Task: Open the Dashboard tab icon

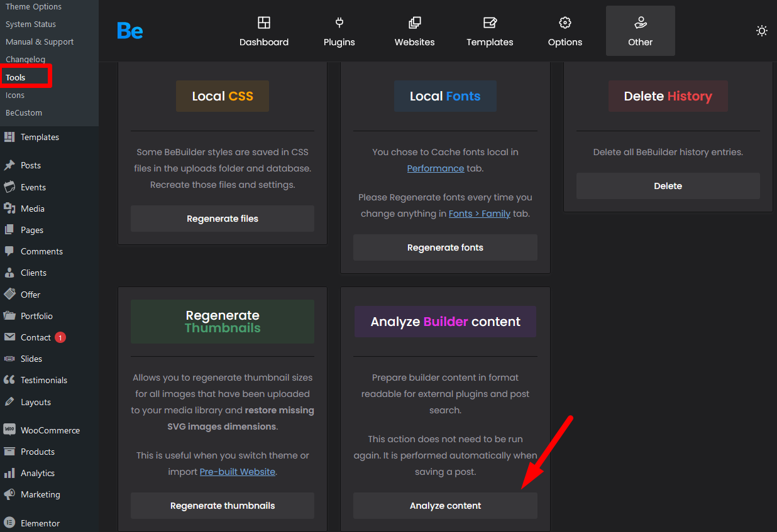Action: pos(264,23)
